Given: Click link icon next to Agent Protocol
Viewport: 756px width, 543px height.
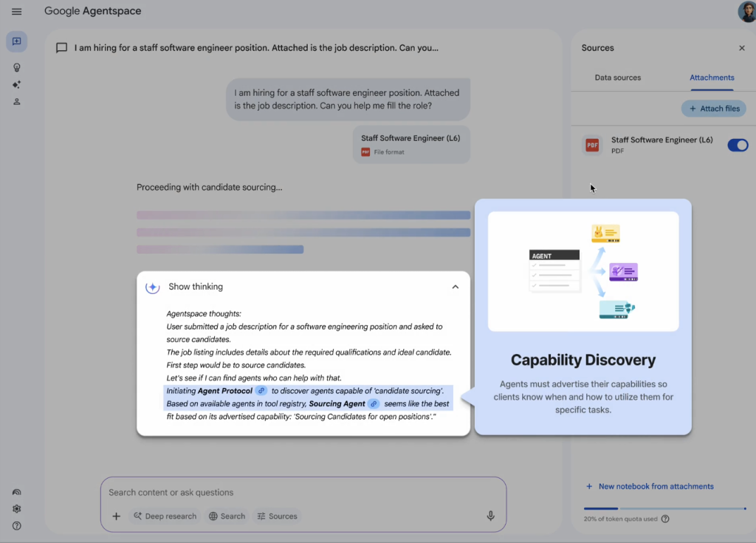Looking at the screenshot, I should click(261, 391).
